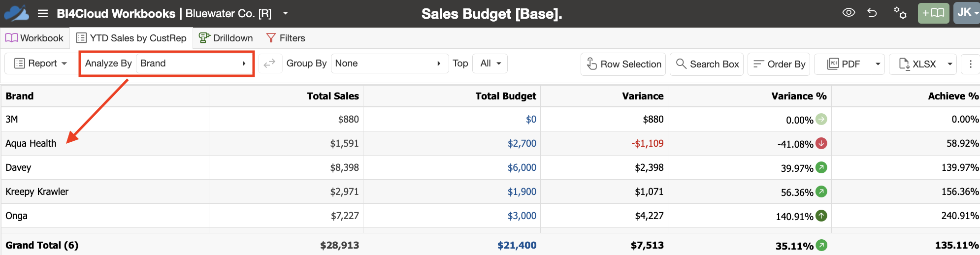
Task: Export the report as PDF
Action: pos(843,64)
